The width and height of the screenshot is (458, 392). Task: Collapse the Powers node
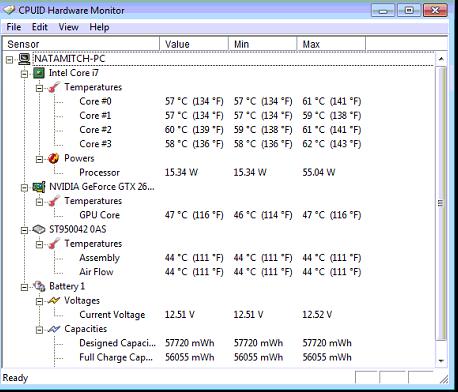pos(39,159)
